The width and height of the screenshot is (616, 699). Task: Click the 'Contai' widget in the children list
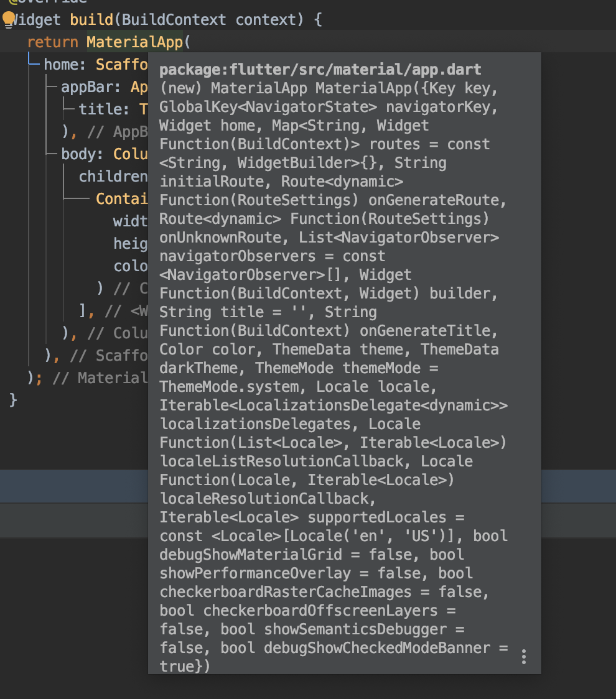pyautogui.click(x=122, y=199)
